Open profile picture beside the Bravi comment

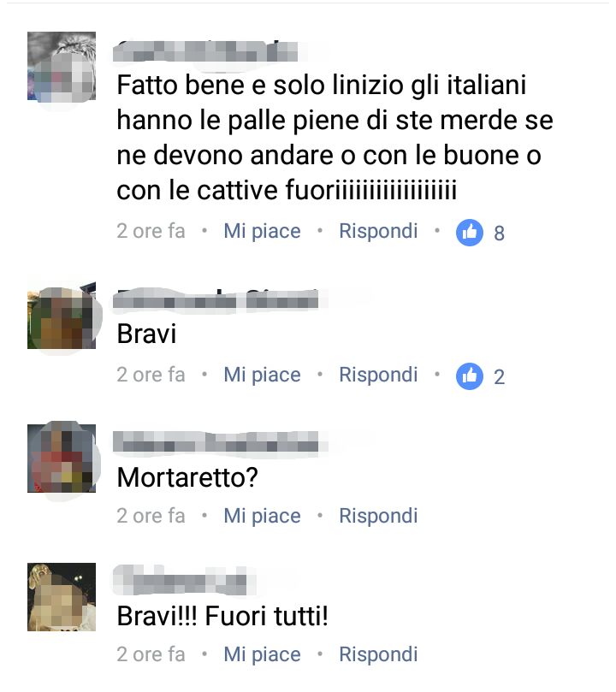62,315
